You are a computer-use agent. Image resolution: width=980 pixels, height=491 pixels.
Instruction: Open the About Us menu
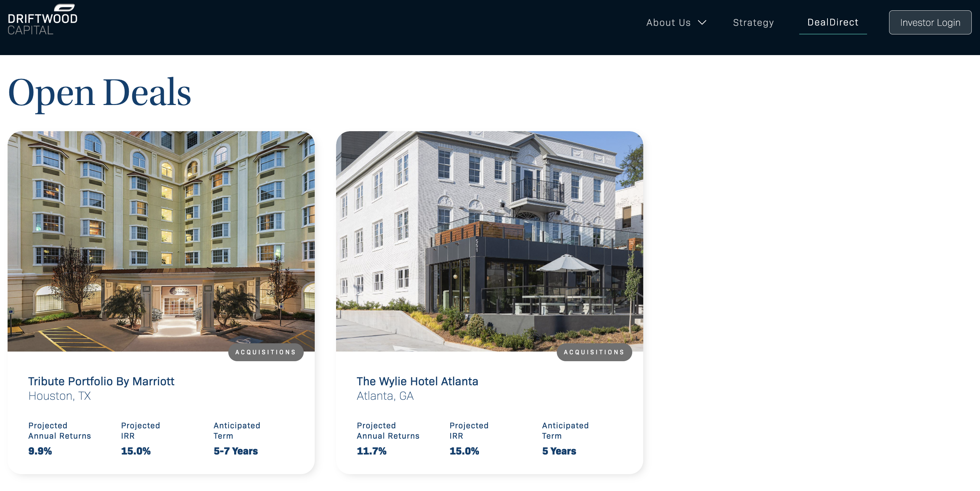[x=676, y=22]
